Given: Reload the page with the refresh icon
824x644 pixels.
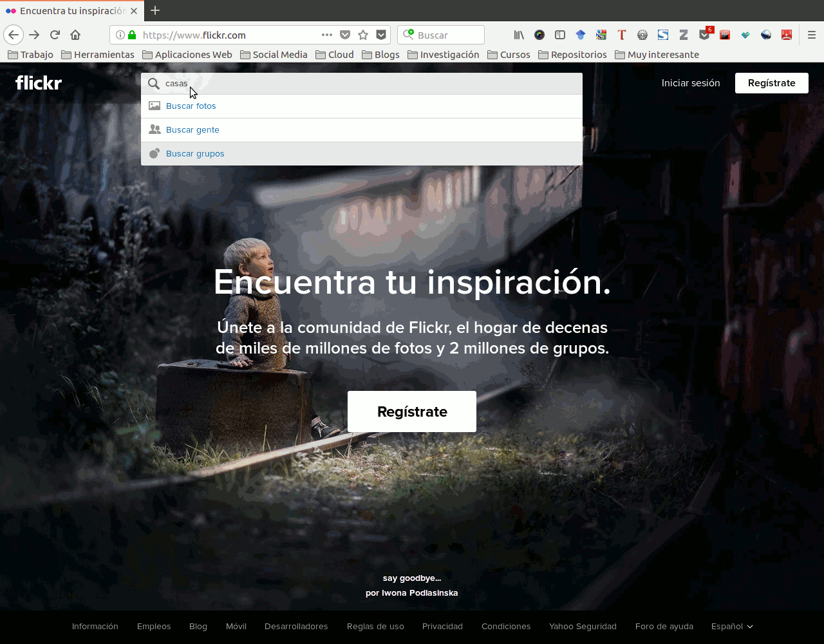Looking at the screenshot, I should 55,35.
